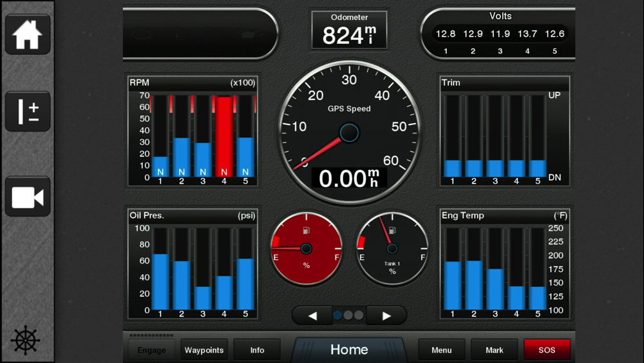Screen dimensions: 644x363
Task: Select the first page indicator dot
Action: coord(337,315)
